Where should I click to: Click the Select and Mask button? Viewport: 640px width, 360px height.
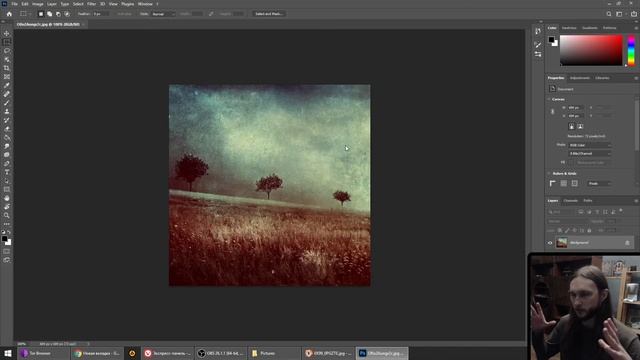pyautogui.click(x=269, y=14)
